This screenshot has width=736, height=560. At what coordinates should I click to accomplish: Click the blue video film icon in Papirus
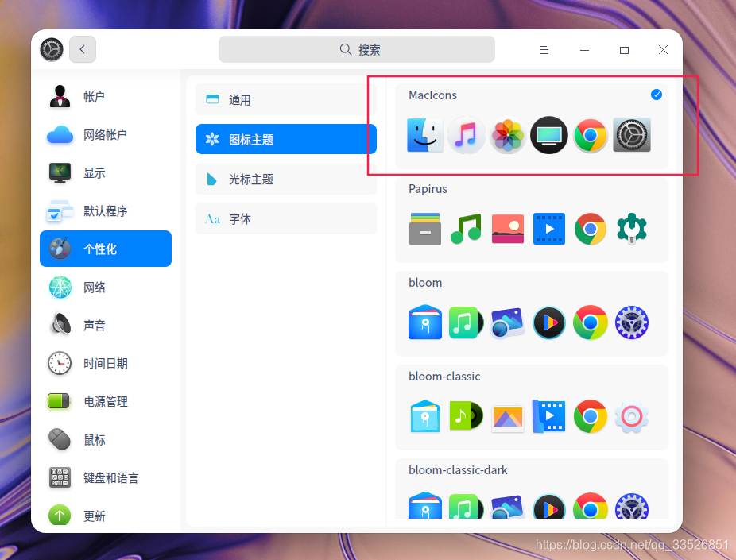coord(548,229)
